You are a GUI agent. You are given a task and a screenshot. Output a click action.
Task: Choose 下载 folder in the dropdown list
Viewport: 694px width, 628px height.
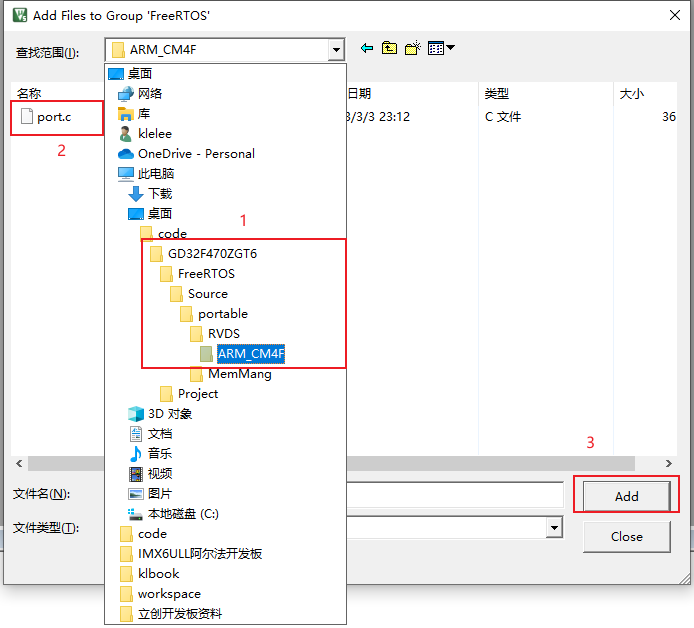coord(160,194)
